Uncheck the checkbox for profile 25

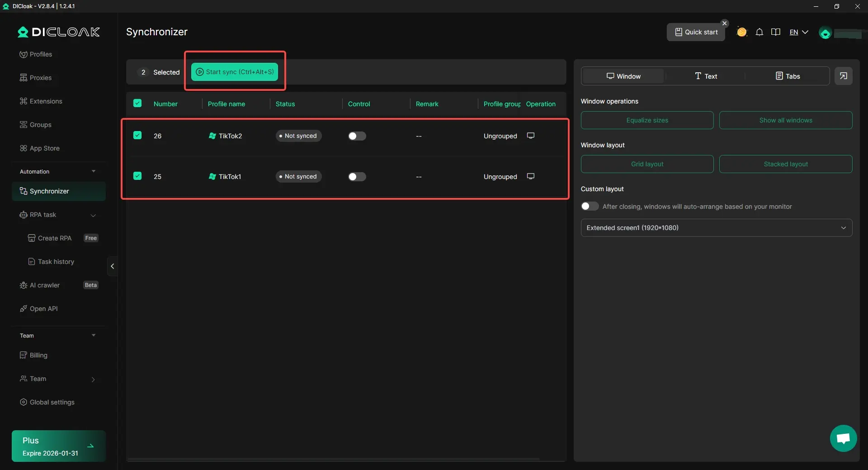137,176
